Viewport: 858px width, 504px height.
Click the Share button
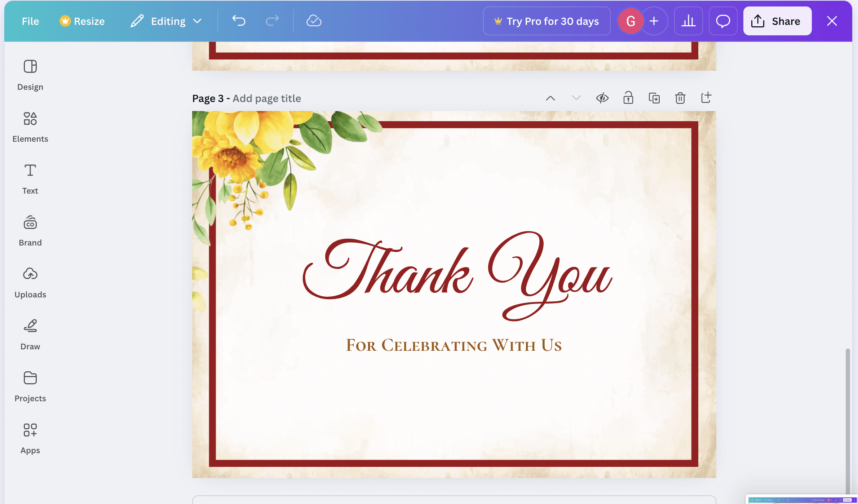pos(777,21)
